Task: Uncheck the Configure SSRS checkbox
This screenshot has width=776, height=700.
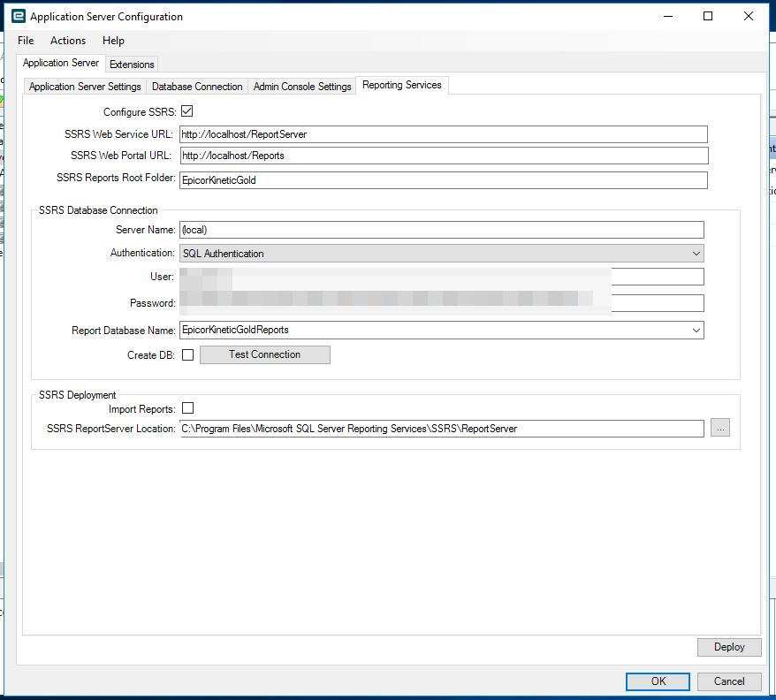Action: coord(187,111)
